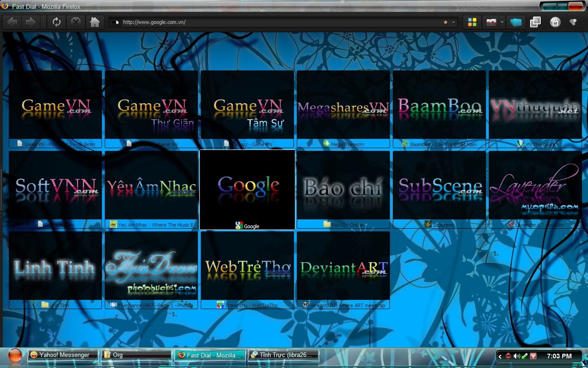Open the MegasharesVN.com thumbnail
588x368 pixels.
(x=343, y=105)
